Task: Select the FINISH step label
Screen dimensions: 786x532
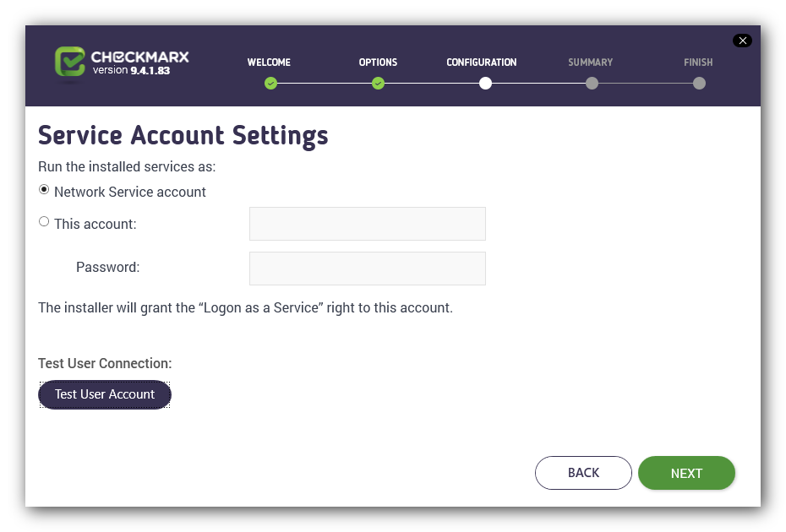Action: tap(698, 62)
